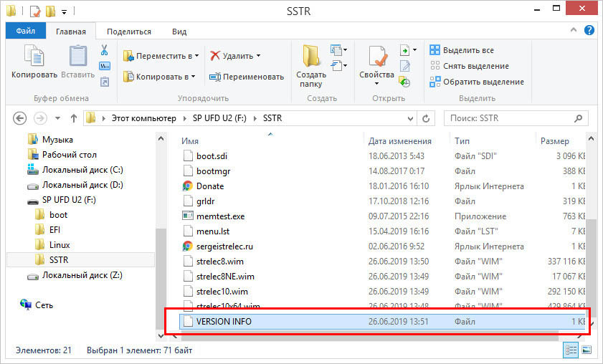The width and height of the screenshot is (603, 364).
Task: Open the Файл tab
Action: coord(26,31)
